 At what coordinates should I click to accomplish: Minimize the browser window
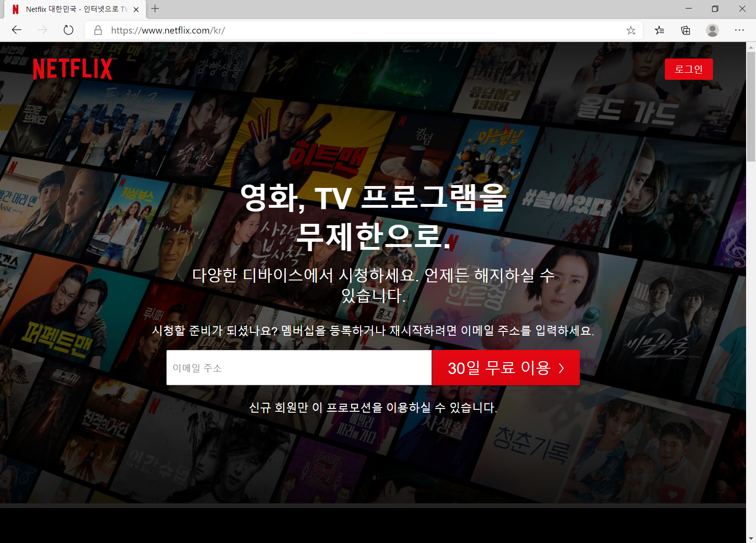(688, 8)
